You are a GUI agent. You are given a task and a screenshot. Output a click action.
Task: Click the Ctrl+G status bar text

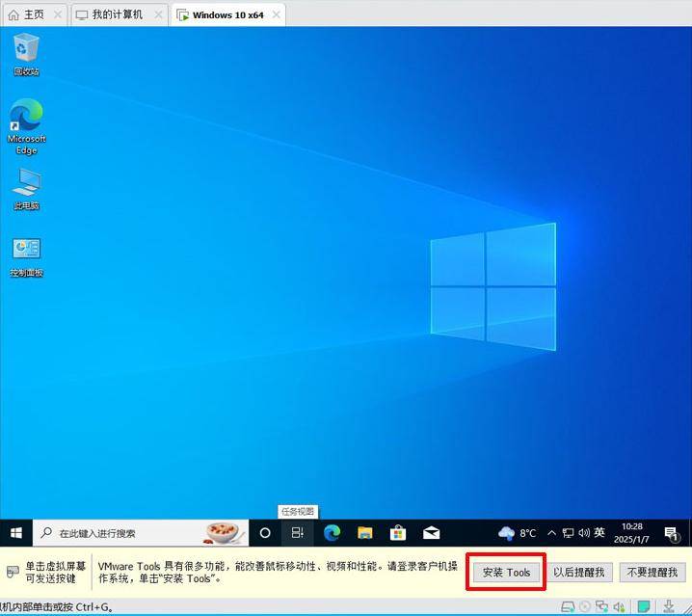coord(56,607)
